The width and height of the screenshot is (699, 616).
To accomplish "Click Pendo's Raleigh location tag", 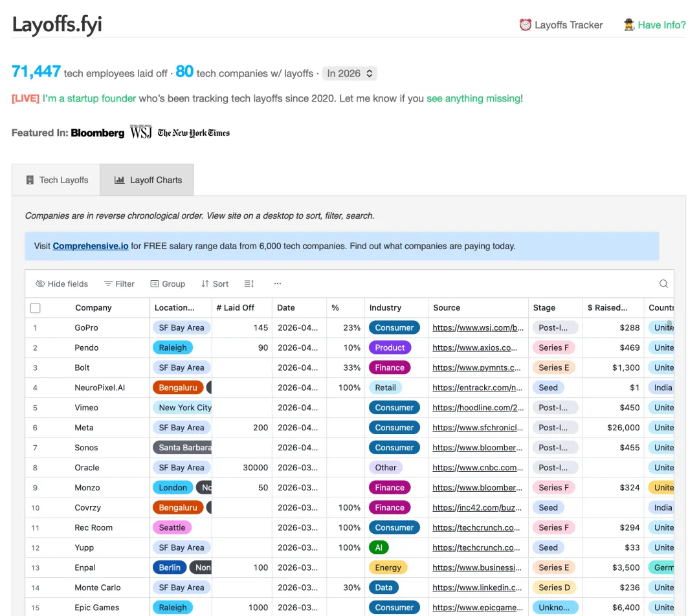I will coord(173,348).
